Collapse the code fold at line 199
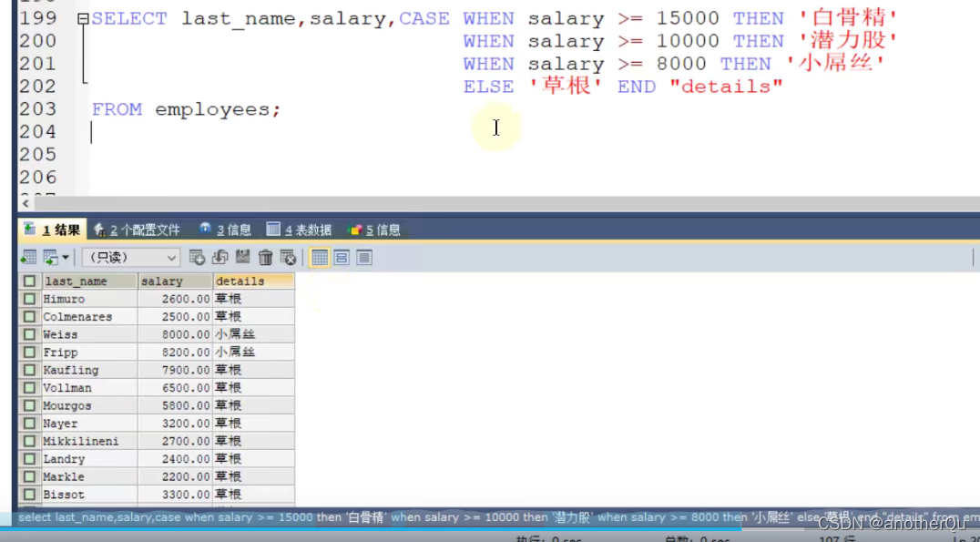 [83, 19]
